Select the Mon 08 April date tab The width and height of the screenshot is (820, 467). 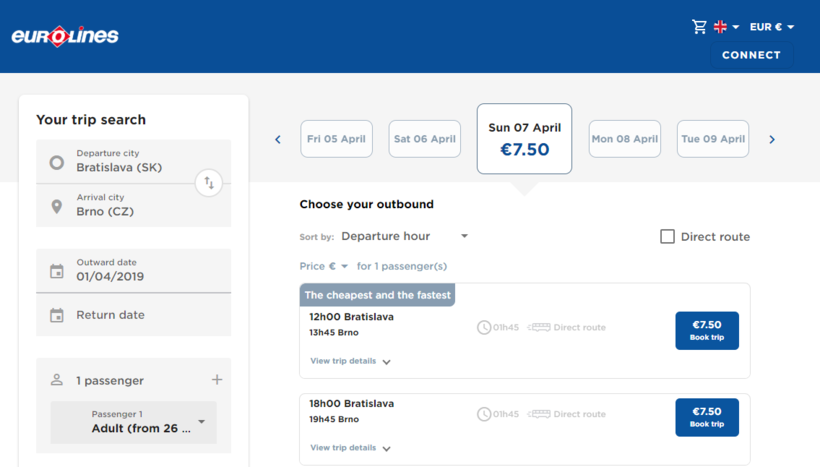(x=624, y=139)
